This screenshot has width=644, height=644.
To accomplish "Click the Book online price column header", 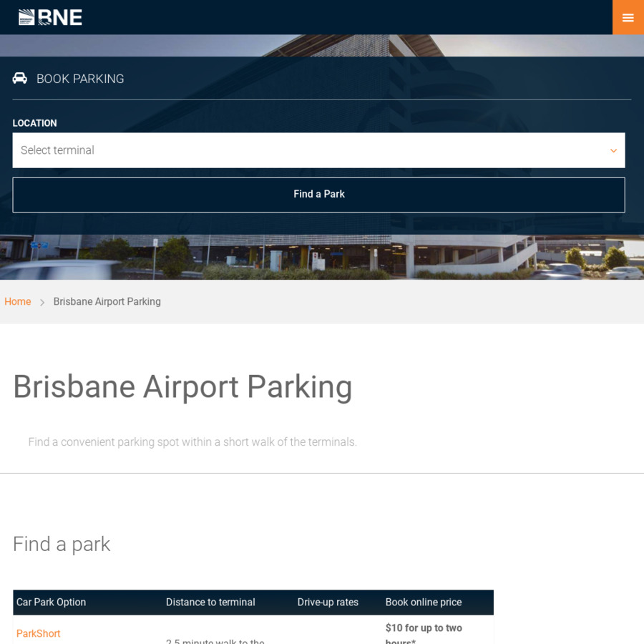I will 424,602.
